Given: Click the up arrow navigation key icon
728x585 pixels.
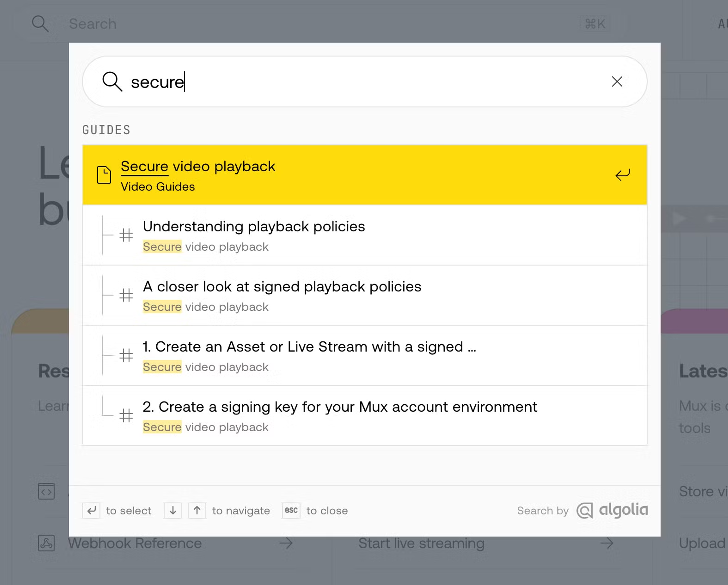Looking at the screenshot, I should (x=197, y=511).
